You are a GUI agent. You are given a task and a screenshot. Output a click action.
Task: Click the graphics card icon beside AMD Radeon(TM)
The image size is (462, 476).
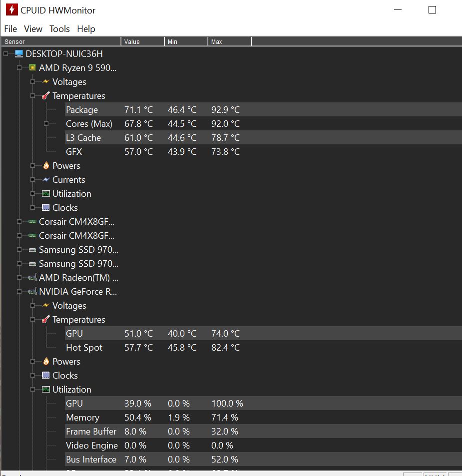pos(32,278)
